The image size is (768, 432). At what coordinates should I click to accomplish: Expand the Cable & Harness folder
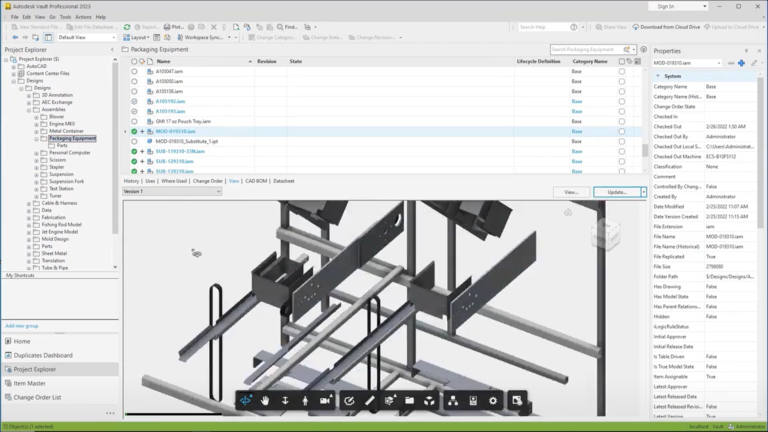29,203
